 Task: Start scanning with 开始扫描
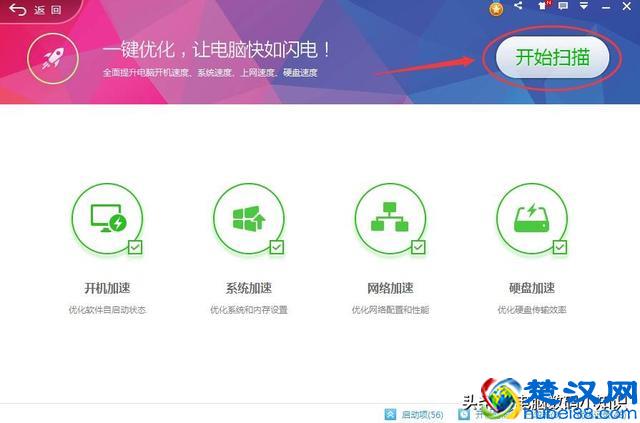pos(552,57)
